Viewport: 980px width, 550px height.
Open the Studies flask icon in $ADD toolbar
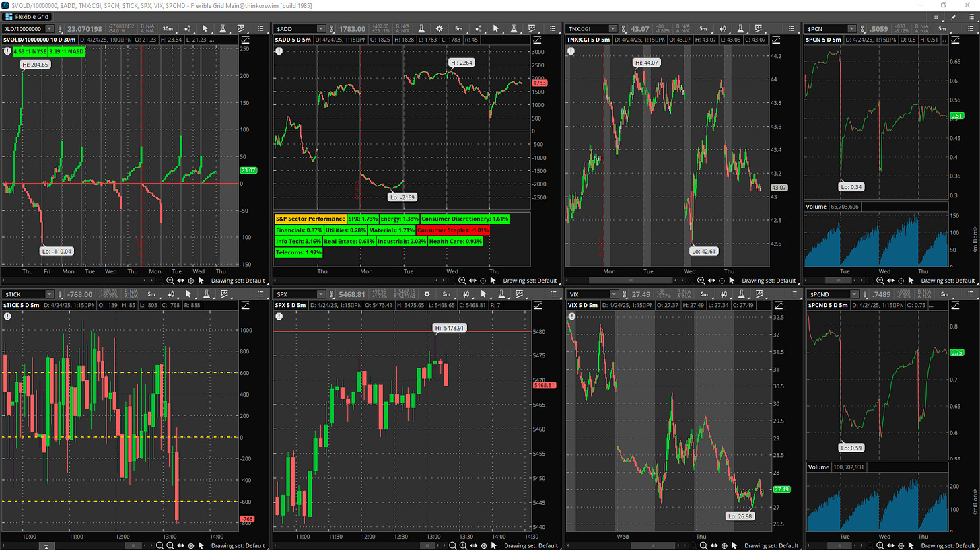[513, 29]
